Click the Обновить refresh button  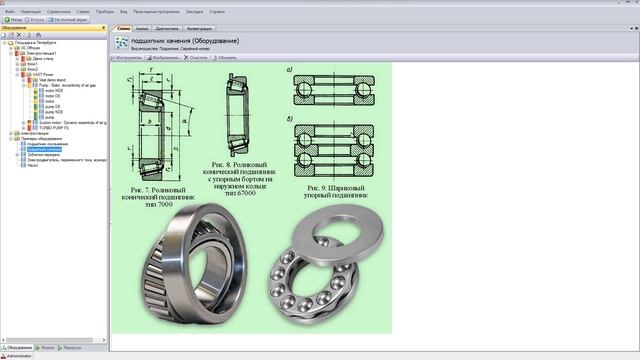tap(225, 58)
